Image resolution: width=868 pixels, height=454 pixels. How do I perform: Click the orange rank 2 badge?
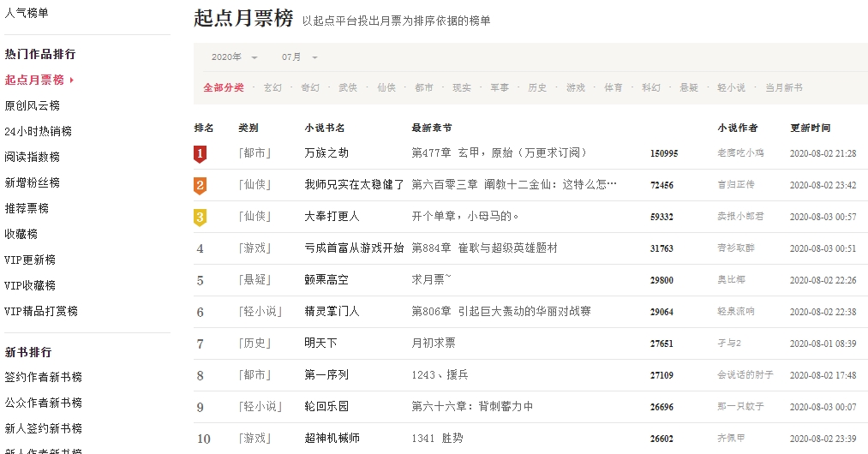[200, 185]
